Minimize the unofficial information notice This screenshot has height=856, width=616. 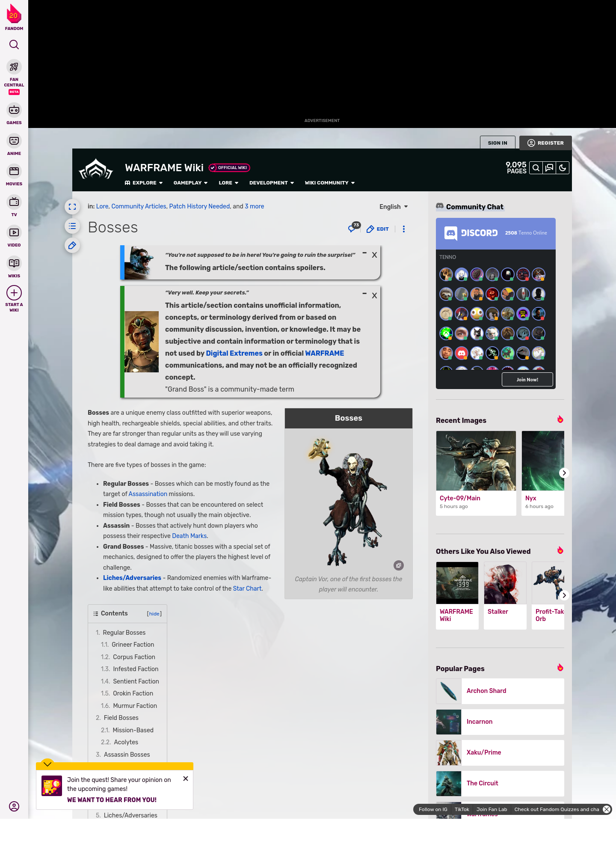(x=364, y=294)
